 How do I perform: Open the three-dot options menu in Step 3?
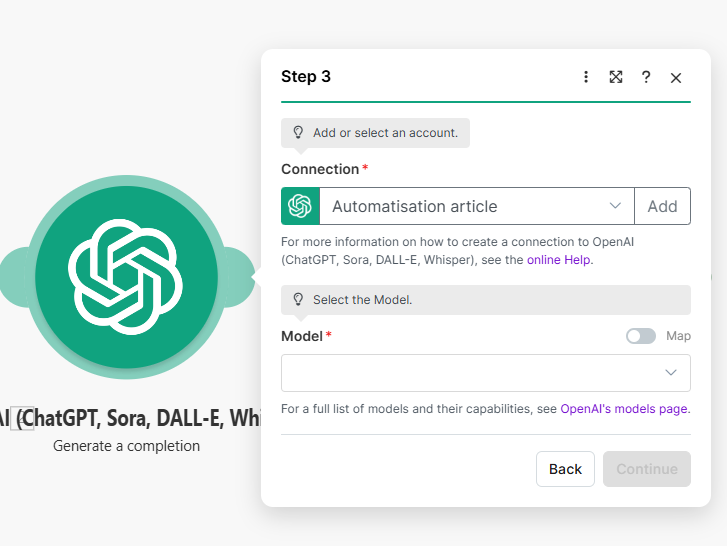(x=586, y=77)
